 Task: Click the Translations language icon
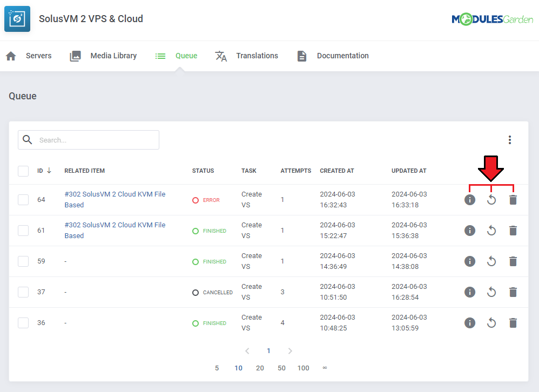point(221,56)
